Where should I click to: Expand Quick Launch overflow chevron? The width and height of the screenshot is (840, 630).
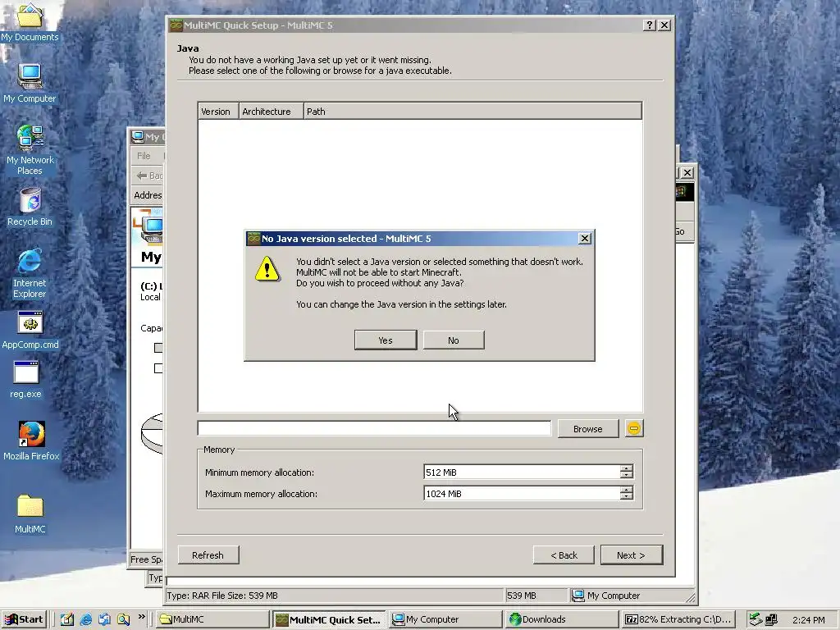click(x=141, y=617)
